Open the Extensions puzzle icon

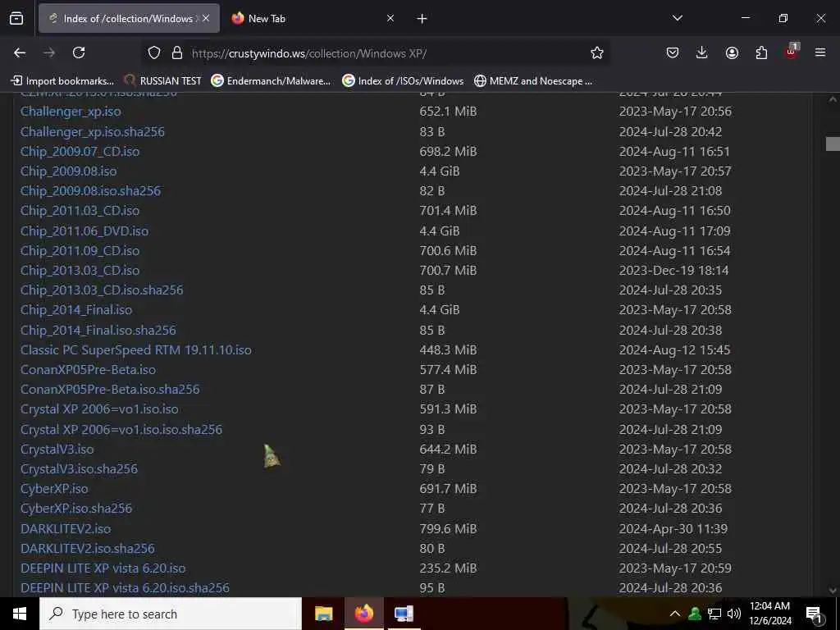pyautogui.click(x=761, y=52)
